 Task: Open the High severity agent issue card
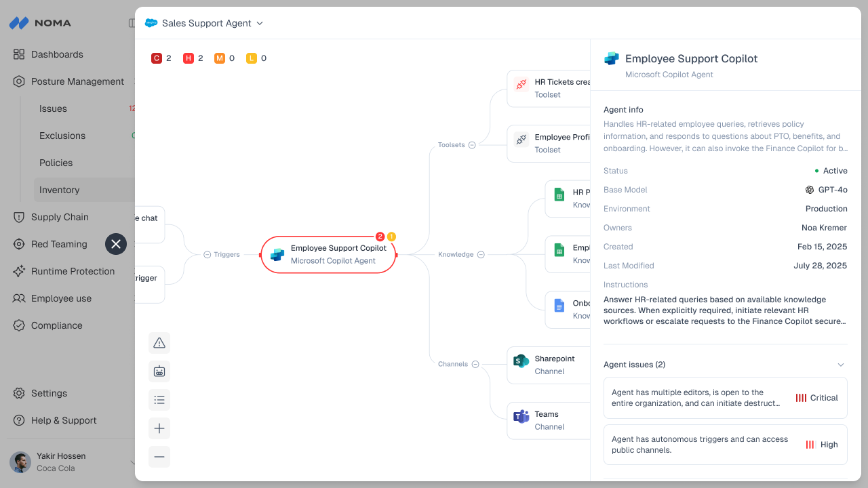tap(726, 445)
